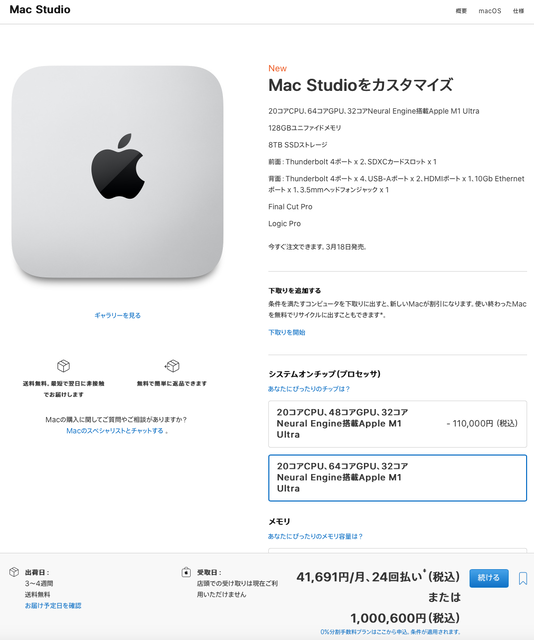This screenshot has height=640, width=534.
Task: Click お届け予定日を確認 link
Action: [x=53, y=606]
